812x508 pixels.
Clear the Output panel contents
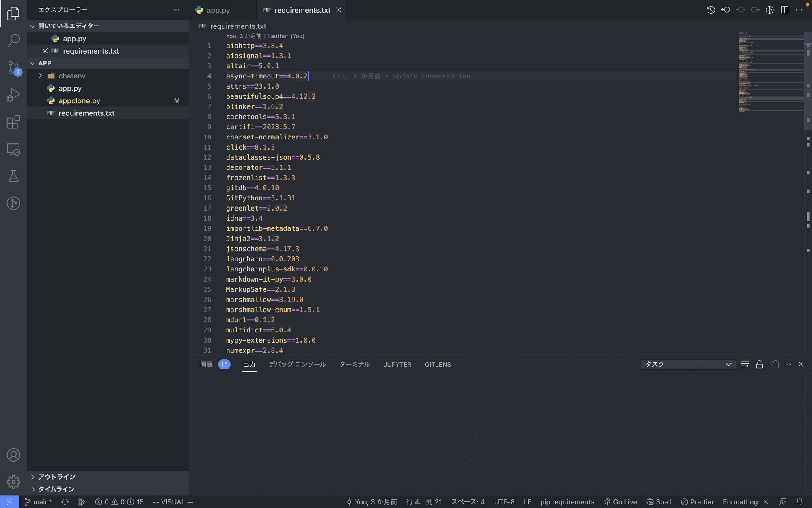point(745,364)
